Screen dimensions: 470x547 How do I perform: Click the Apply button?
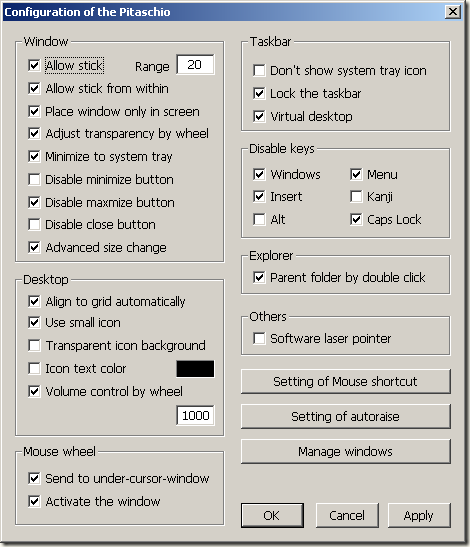[419, 515]
